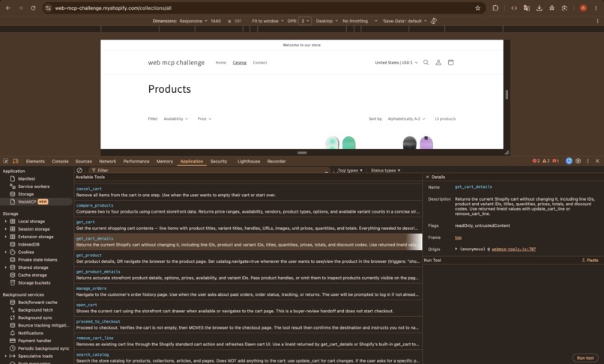
Task: Toggle the device toolbar icon in DevTools
Action: 16,161
